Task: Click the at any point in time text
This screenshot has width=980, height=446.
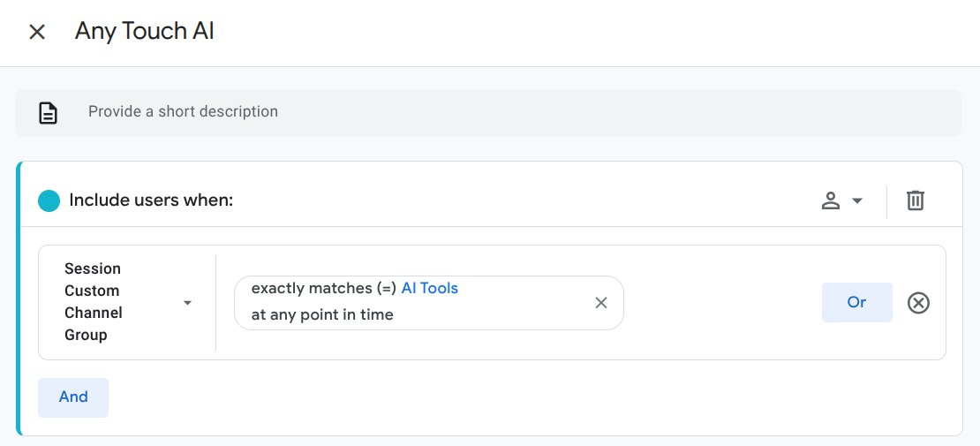Action: click(x=322, y=314)
